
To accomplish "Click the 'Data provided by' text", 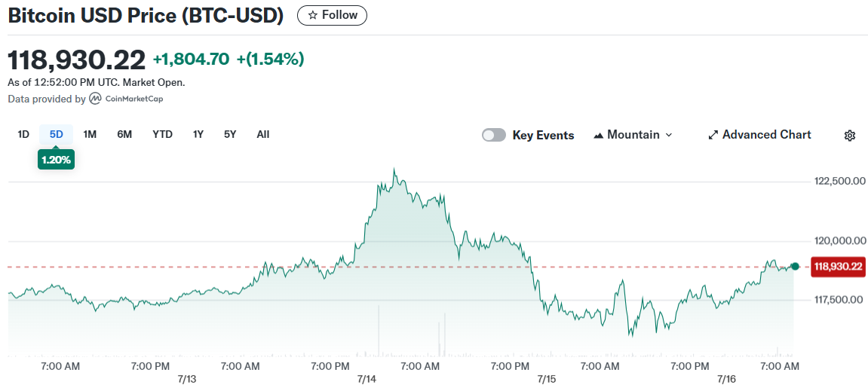I will click(x=47, y=99).
